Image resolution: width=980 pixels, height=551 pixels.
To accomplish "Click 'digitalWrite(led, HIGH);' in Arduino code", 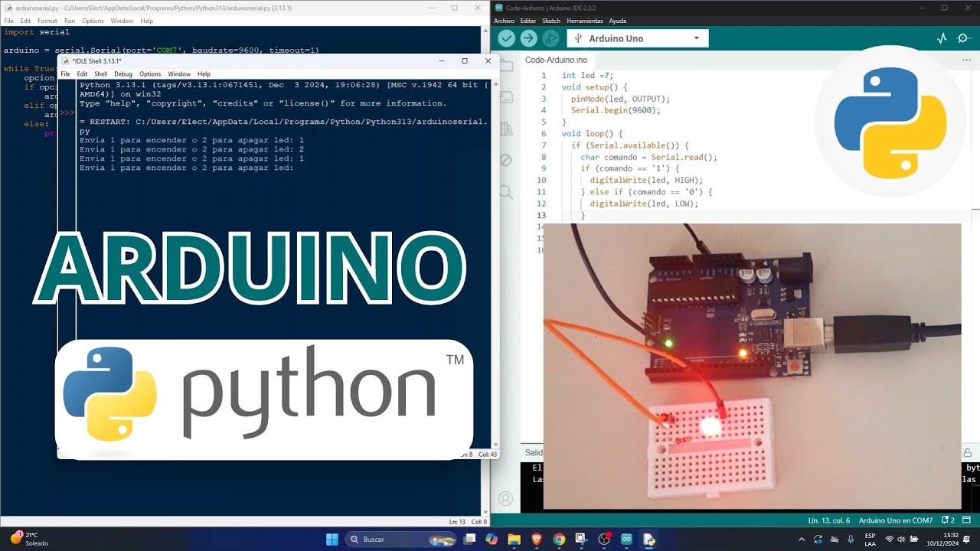I will (x=646, y=180).
